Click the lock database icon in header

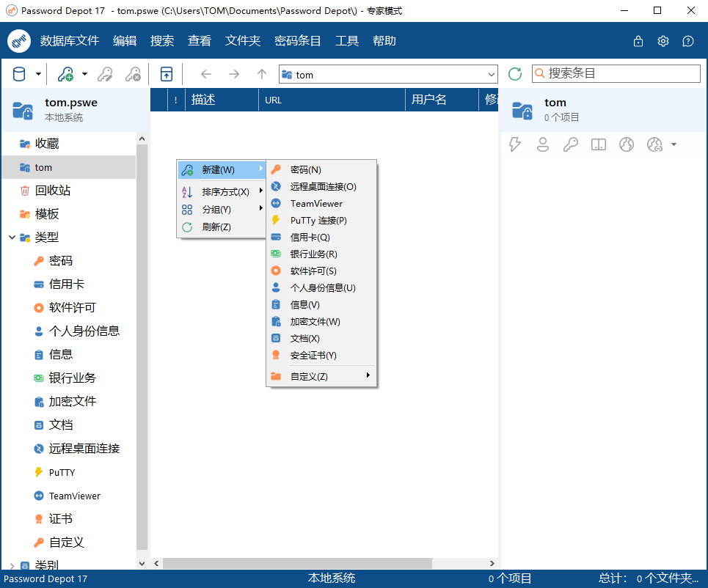tap(638, 41)
